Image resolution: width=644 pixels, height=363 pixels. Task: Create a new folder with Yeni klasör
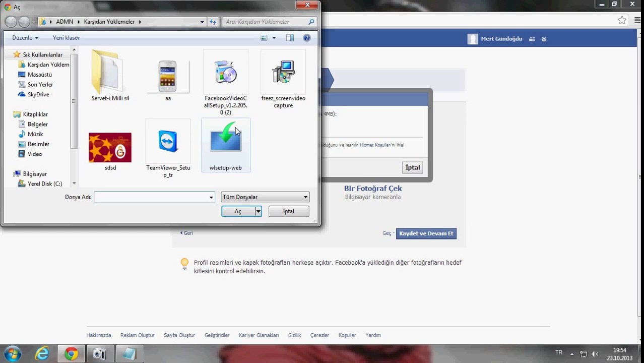66,38
